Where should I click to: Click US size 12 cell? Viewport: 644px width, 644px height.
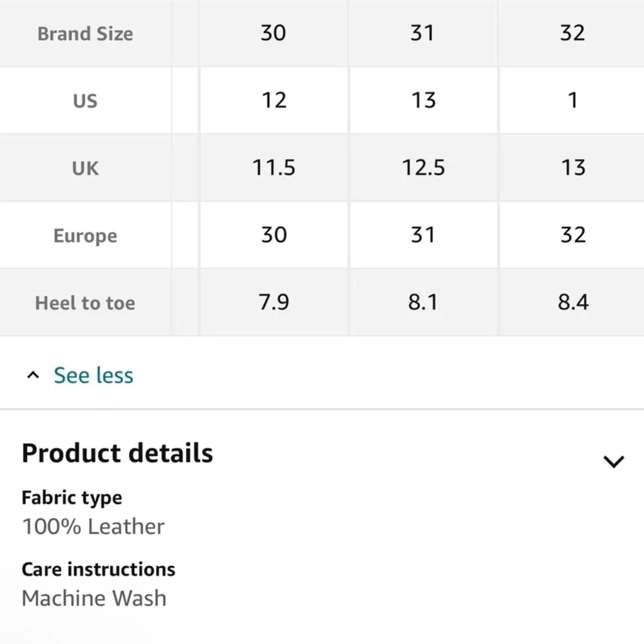click(274, 100)
